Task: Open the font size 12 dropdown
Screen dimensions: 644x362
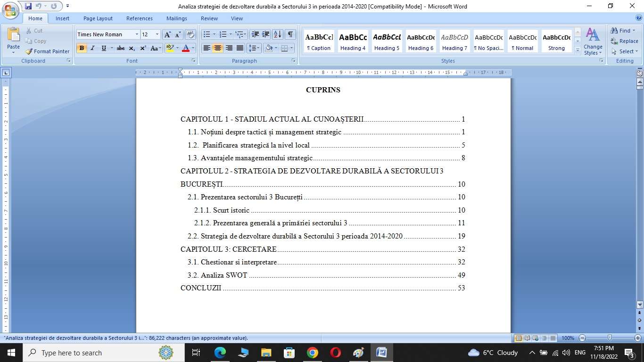Action: pos(157,34)
